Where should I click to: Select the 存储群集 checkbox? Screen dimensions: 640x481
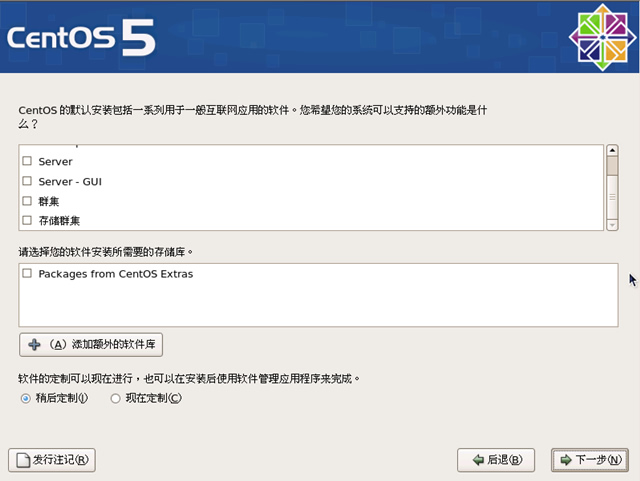[x=27, y=220]
